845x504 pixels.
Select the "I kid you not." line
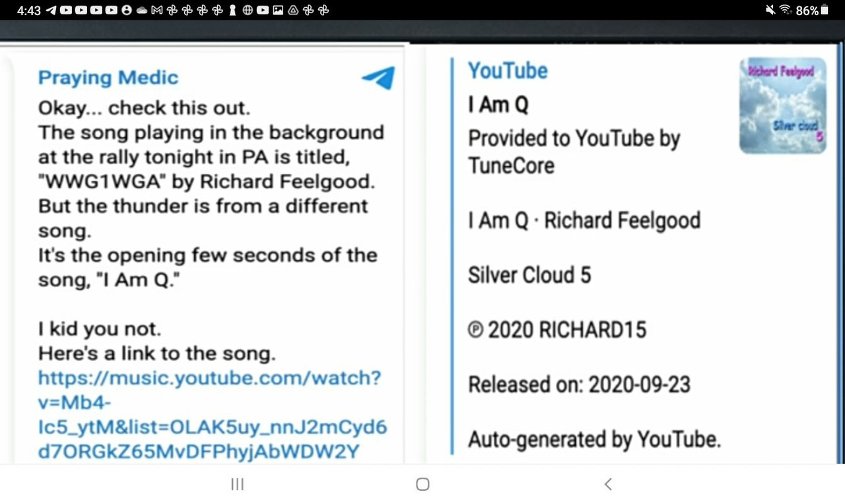pyautogui.click(x=100, y=329)
